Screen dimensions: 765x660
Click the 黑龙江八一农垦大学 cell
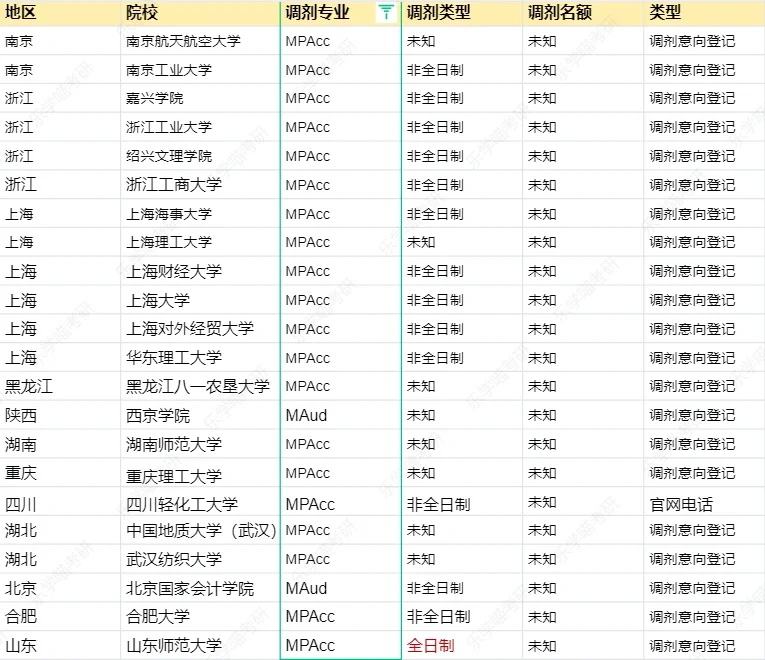198,386
